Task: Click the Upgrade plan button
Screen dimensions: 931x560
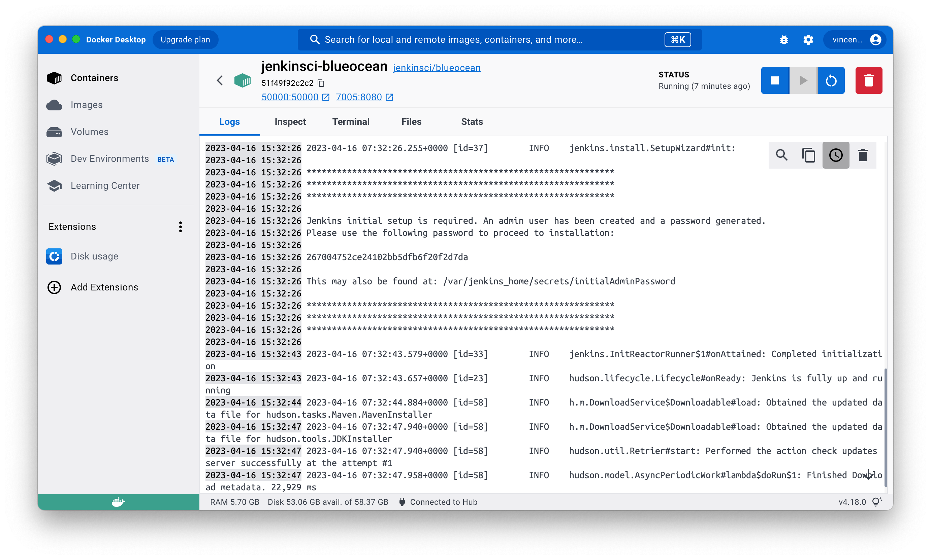Action: [x=185, y=40]
